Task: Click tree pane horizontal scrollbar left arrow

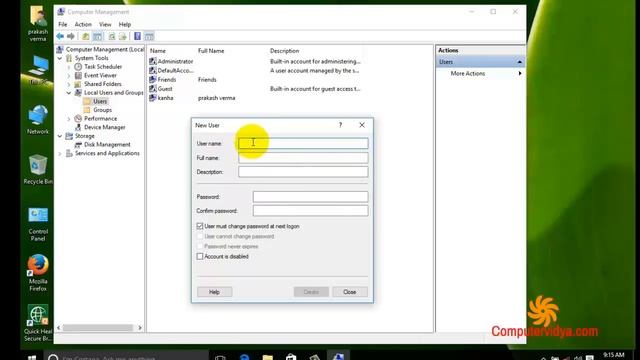Action: pyautogui.click(x=59, y=328)
